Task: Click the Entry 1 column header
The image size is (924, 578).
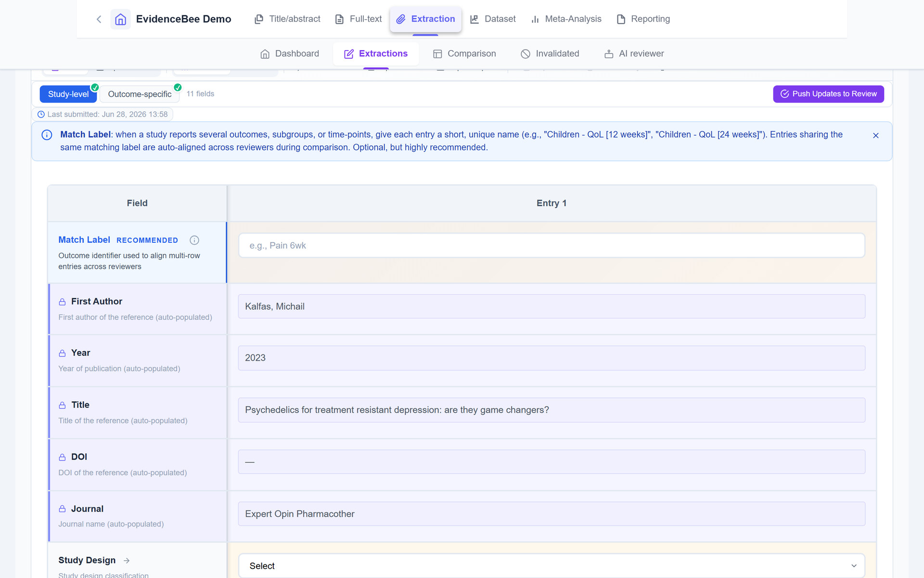Action: tap(552, 203)
